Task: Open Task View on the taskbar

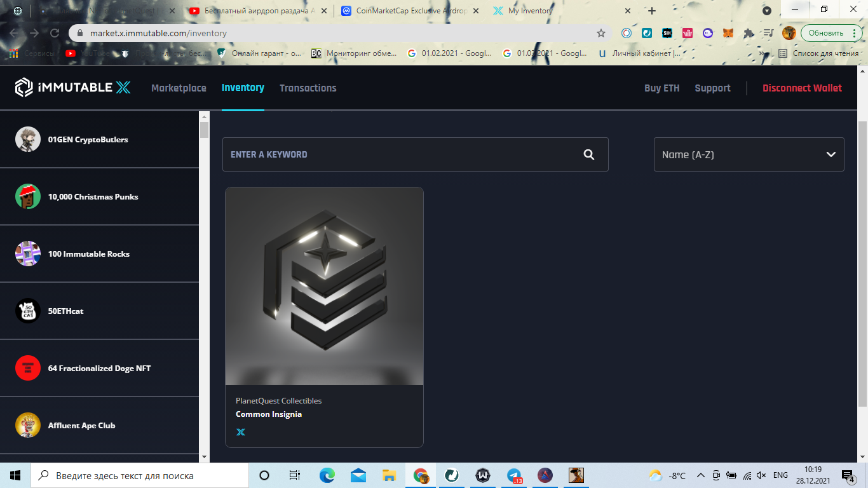Action: pos(295,475)
